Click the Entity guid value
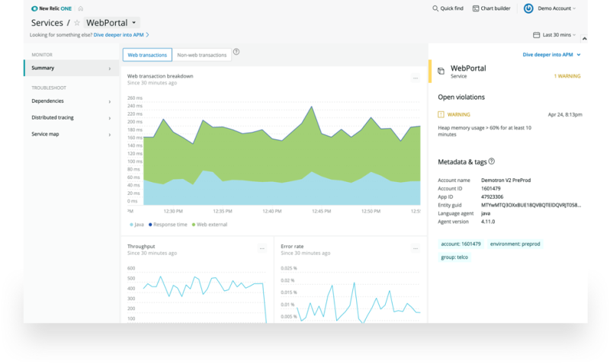The width and height of the screenshot is (610, 364). click(x=531, y=205)
